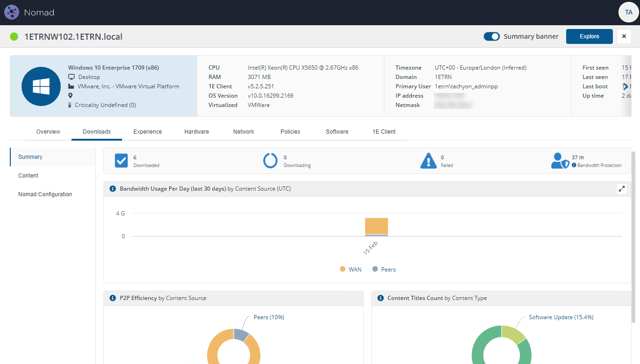Open Nomad Configuration in the side menu
The width and height of the screenshot is (640, 364).
click(53, 194)
